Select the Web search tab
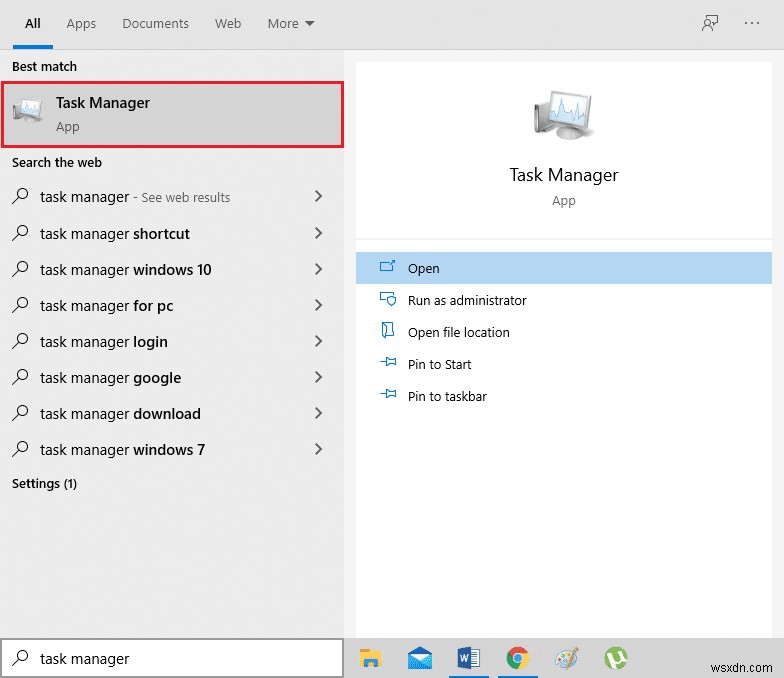The width and height of the screenshot is (784, 678). click(x=228, y=23)
